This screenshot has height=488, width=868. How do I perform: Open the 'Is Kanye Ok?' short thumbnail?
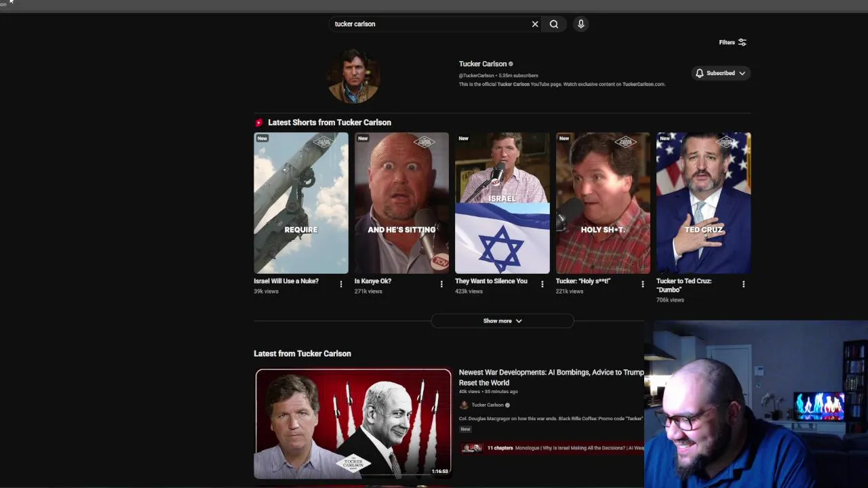click(x=401, y=203)
